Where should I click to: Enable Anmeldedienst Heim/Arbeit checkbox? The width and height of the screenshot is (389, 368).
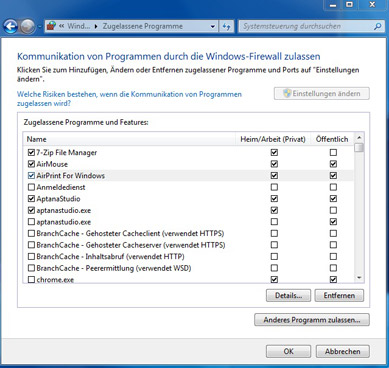(274, 187)
